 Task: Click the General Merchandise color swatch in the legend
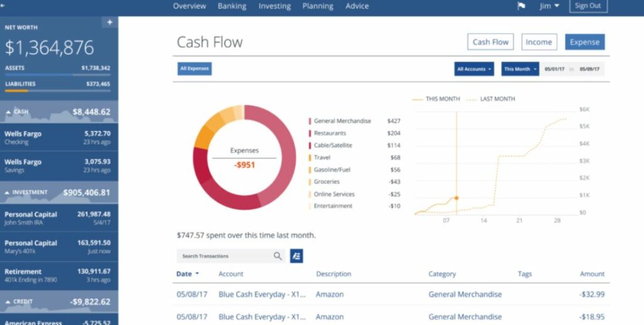309,121
